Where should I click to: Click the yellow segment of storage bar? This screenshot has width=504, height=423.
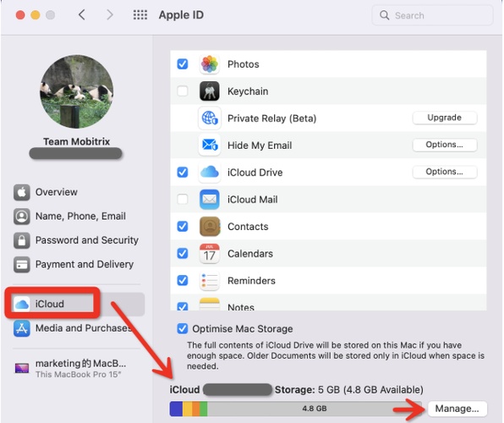pos(188,409)
